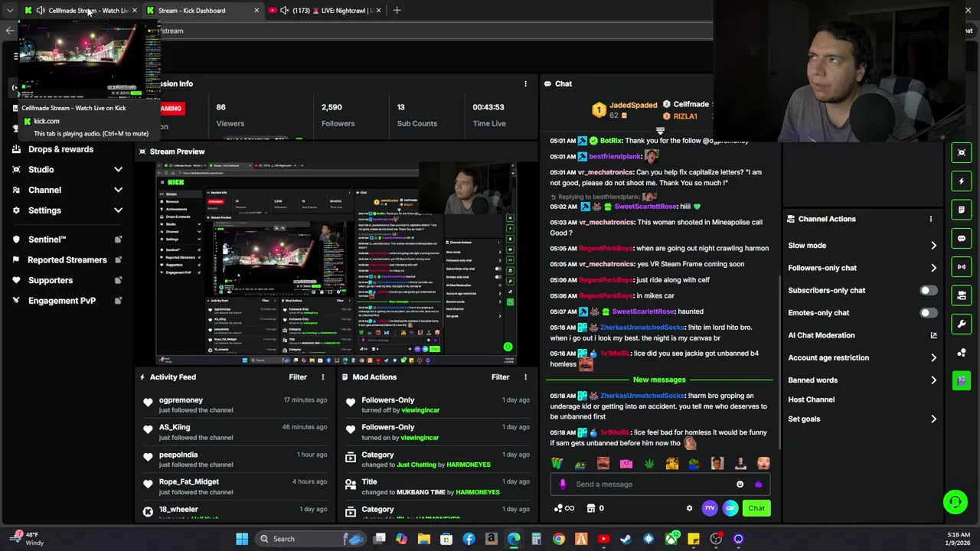Image resolution: width=980 pixels, height=551 pixels.
Task: Open Engagement PvP sidebar item
Action: [x=67, y=301]
